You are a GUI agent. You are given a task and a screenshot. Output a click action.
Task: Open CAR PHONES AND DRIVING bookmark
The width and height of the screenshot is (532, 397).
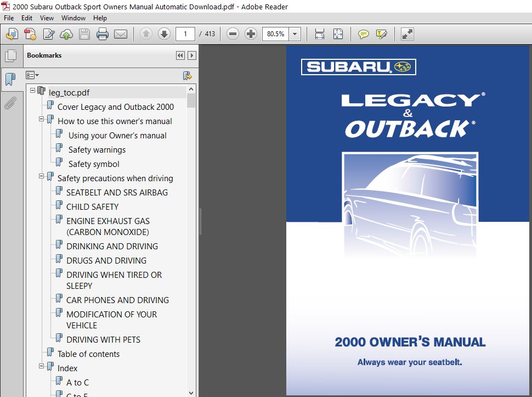pyautogui.click(x=117, y=300)
